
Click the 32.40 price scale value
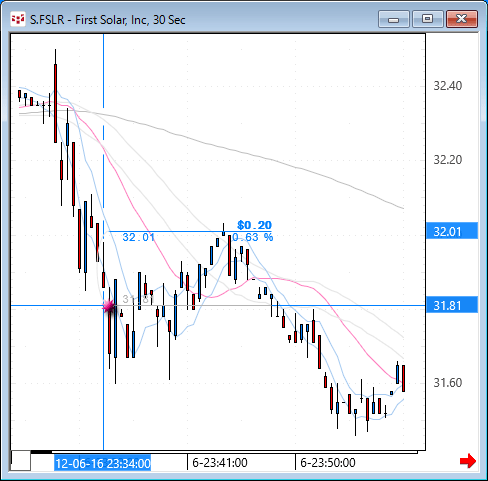[448, 86]
